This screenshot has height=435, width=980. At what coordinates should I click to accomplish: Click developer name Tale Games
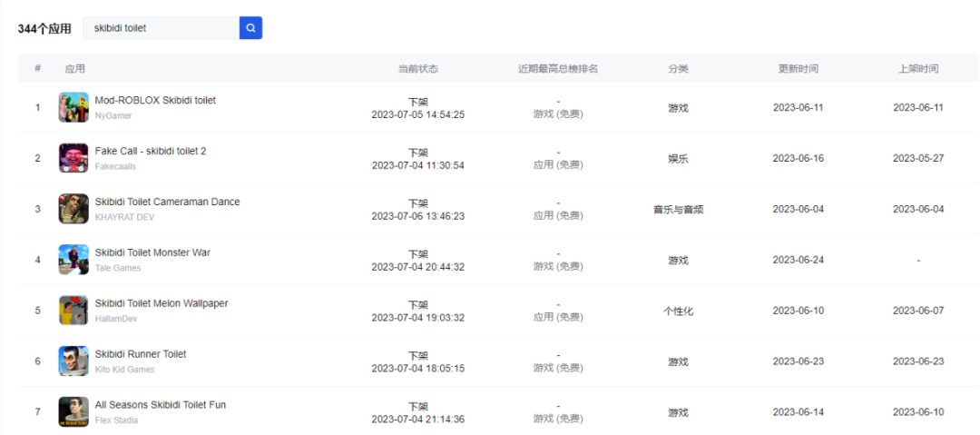pyautogui.click(x=118, y=268)
